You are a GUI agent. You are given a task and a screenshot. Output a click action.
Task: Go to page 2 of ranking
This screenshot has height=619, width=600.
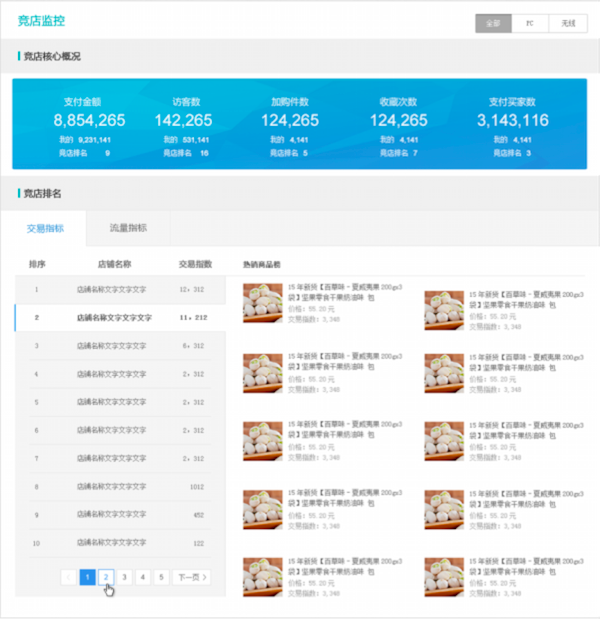point(106,577)
